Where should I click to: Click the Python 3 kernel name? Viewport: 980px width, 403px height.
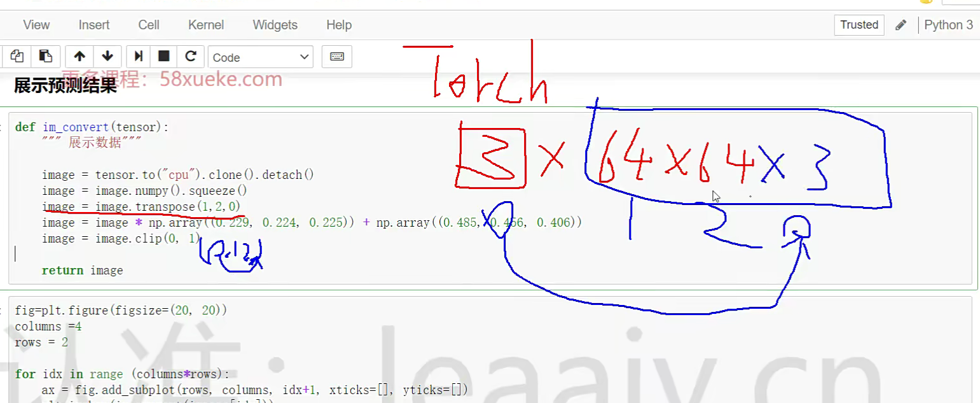pos(948,25)
